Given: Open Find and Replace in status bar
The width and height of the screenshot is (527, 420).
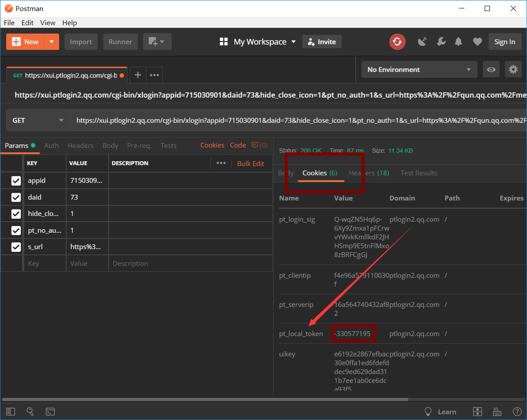Looking at the screenshot, I should [x=30, y=411].
